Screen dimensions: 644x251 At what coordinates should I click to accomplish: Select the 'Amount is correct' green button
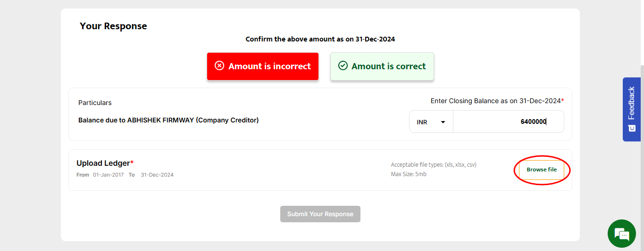[x=382, y=66]
